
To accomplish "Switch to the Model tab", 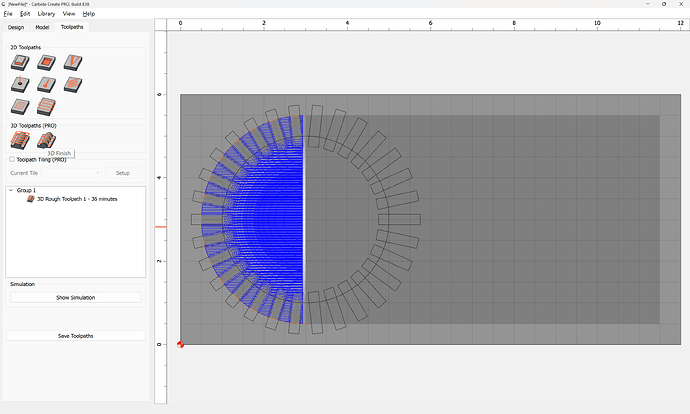I will pos(42,27).
